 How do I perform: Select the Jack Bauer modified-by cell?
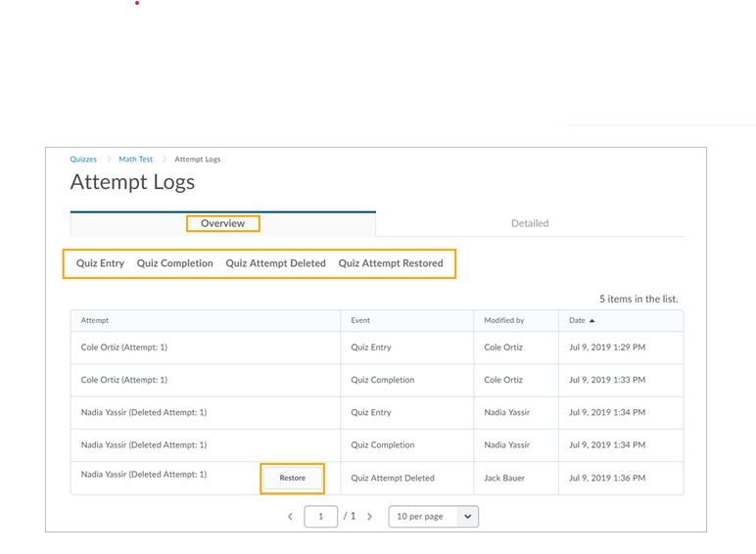pos(507,478)
